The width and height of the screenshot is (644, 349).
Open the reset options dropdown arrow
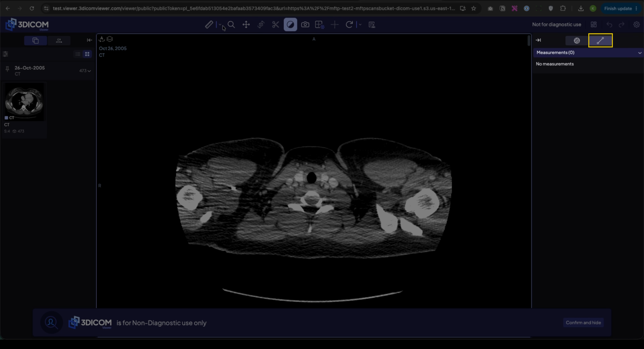(x=360, y=24)
